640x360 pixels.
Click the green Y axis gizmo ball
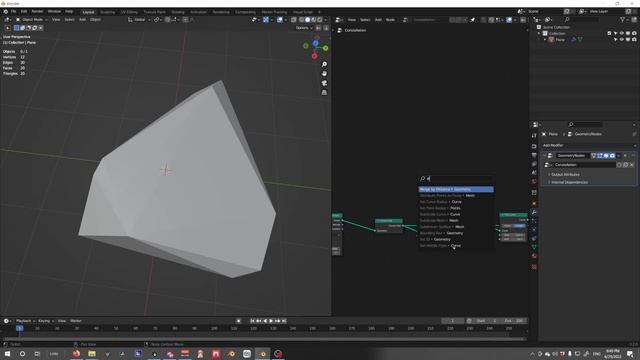tap(325, 48)
